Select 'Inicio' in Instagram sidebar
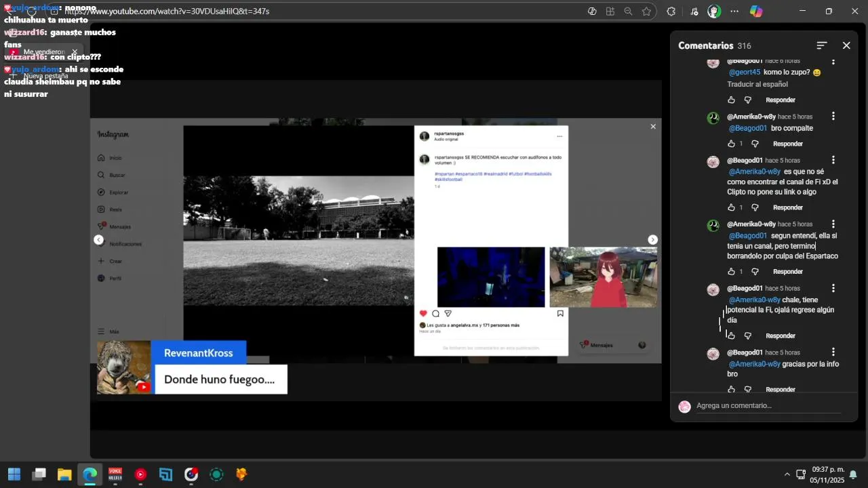 110,158
